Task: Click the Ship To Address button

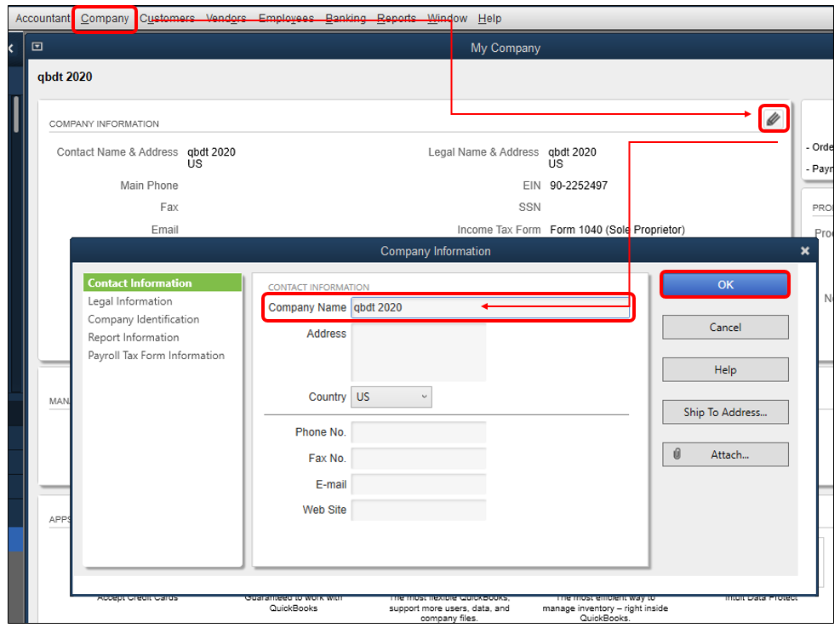Action: (x=725, y=412)
